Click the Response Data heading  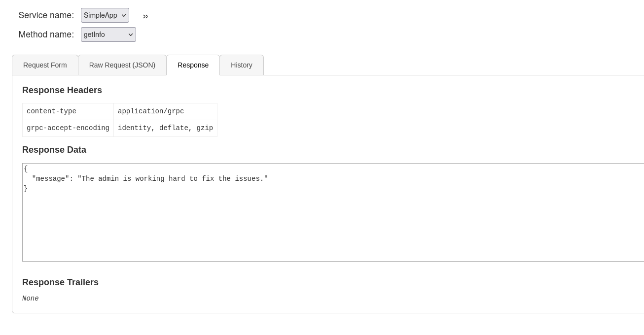click(54, 150)
